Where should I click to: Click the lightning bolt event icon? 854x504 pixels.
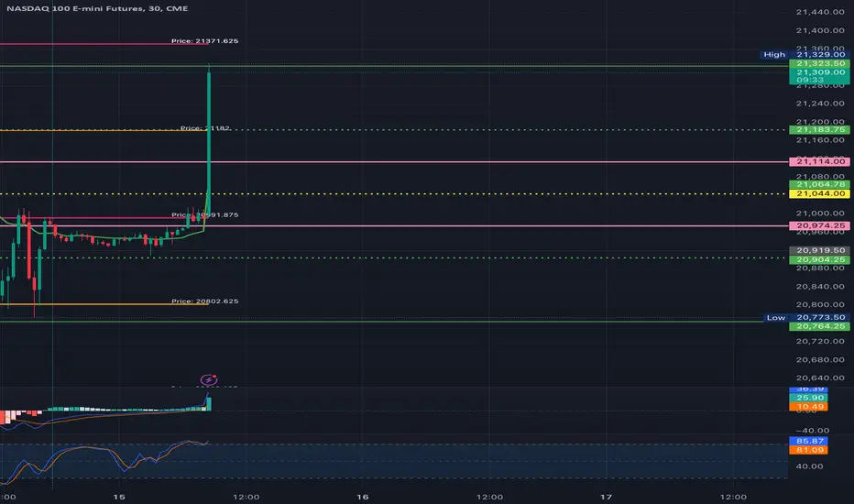pyautogui.click(x=209, y=379)
